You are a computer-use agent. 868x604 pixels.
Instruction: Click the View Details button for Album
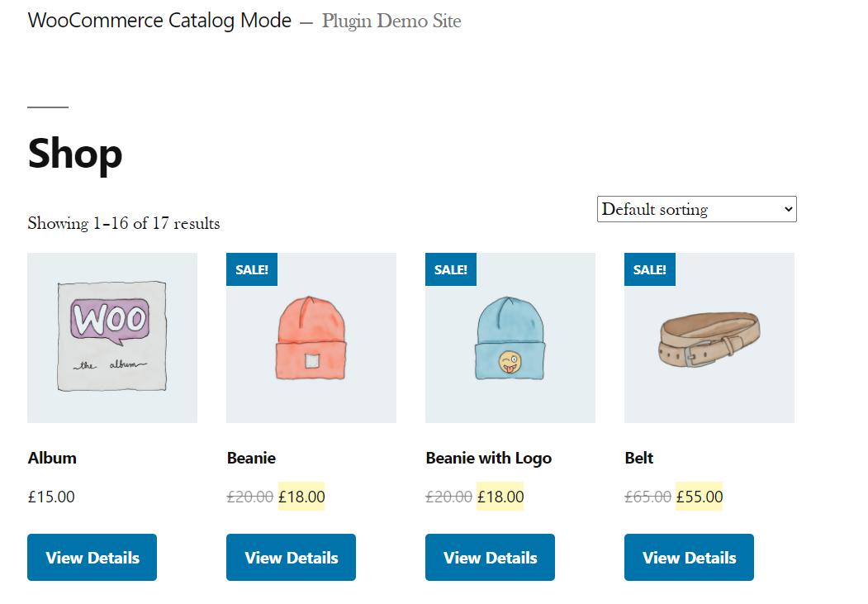(x=92, y=557)
